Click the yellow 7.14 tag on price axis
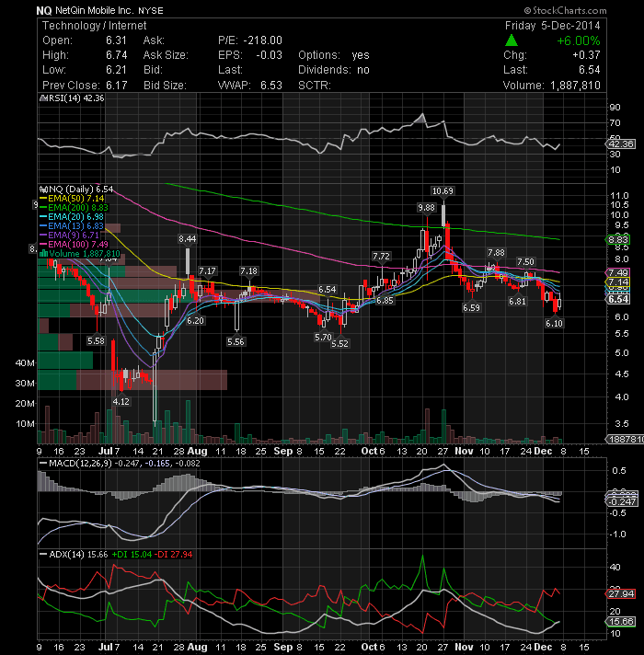Viewport: 644px width, 655px height. click(617, 282)
